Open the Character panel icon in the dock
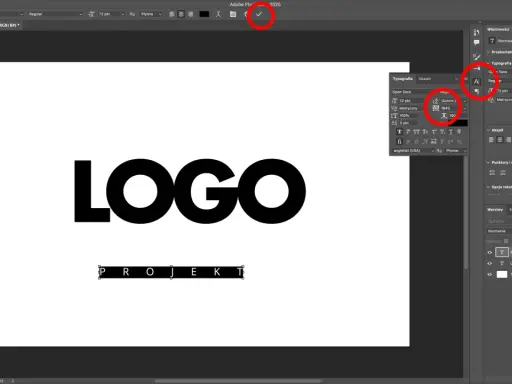Screen dimensions: 512x384 [476, 82]
